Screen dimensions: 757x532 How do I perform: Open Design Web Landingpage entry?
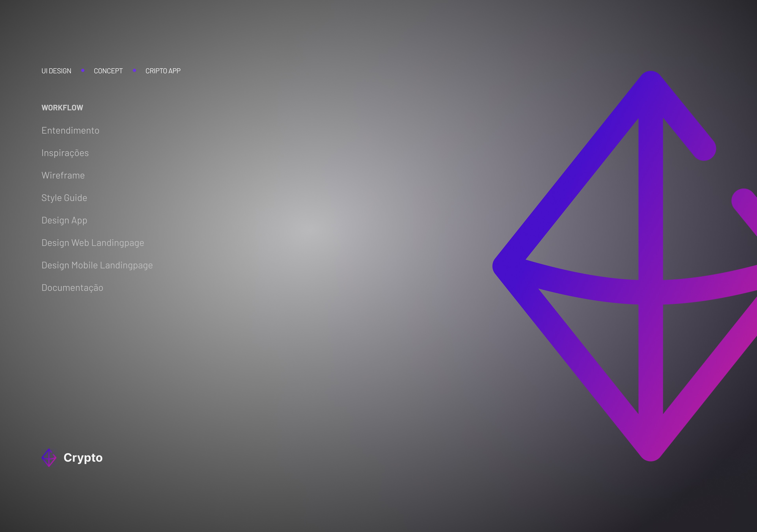tap(93, 243)
